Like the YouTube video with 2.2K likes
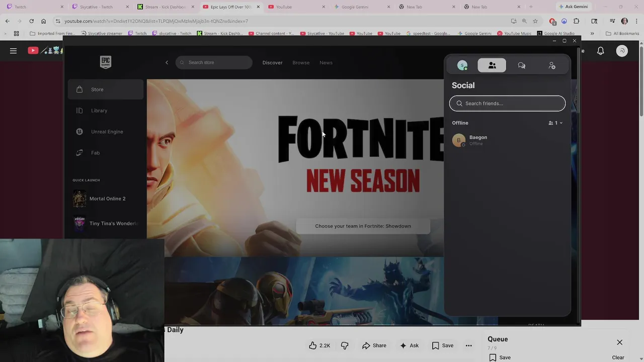Image resolution: width=644 pixels, height=362 pixels. pos(319,345)
